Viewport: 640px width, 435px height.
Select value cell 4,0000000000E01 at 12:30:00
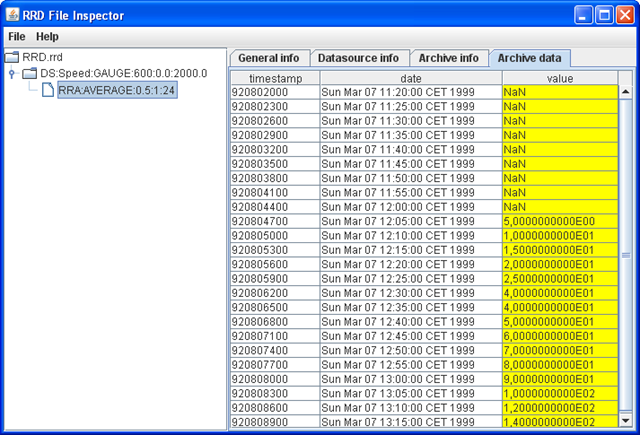coord(560,293)
